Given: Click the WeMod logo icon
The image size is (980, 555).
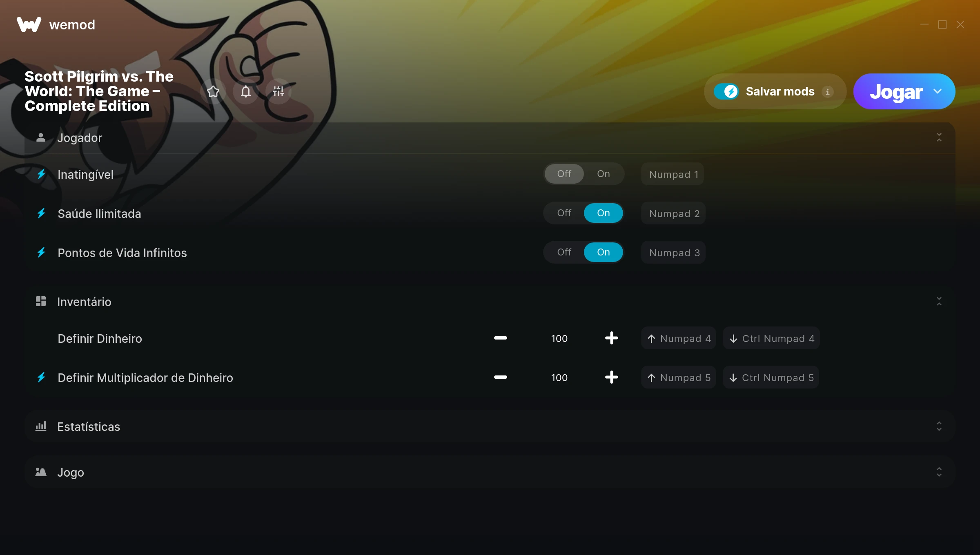Looking at the screenshot, I should (29, 24).
